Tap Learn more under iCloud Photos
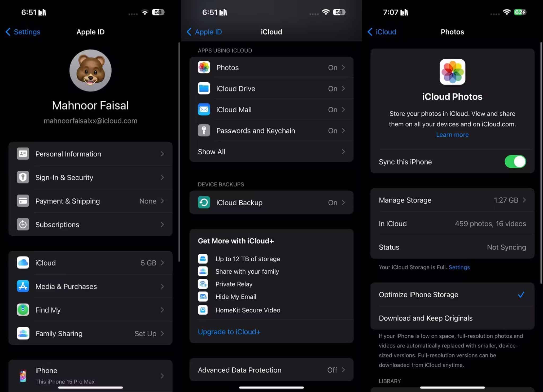This screenshot has height=392, width=543. tap(452, 135)
